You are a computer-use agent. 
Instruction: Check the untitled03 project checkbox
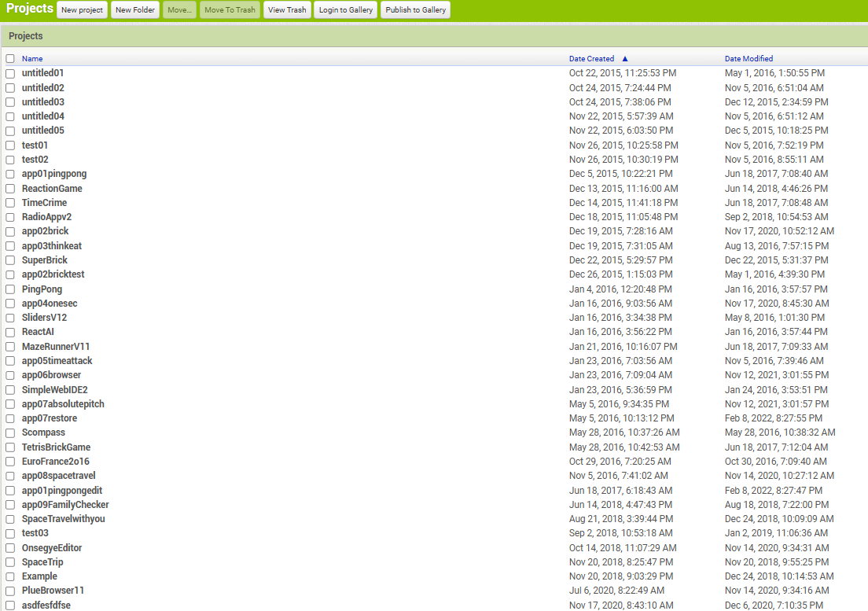point(10,102)
